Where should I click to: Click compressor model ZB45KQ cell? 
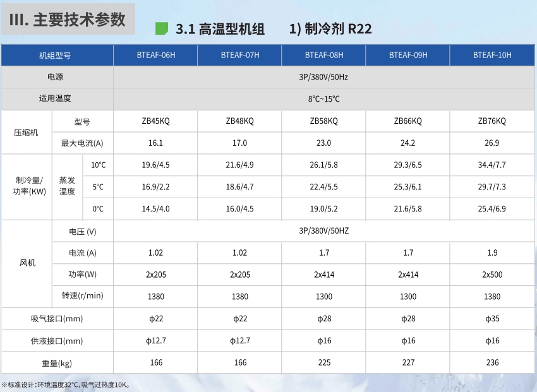tap(155, 121)
